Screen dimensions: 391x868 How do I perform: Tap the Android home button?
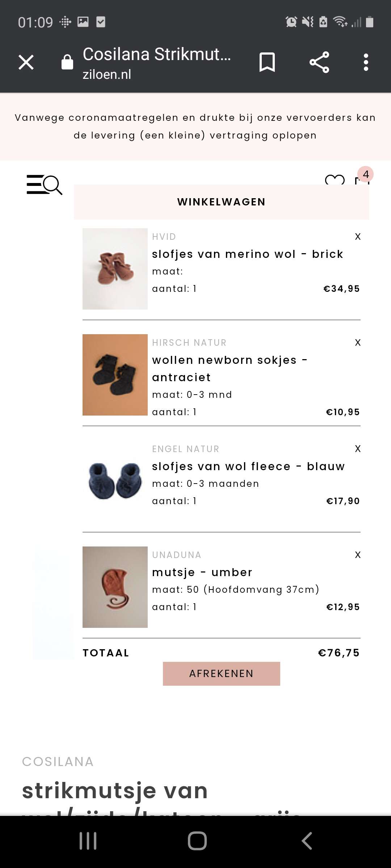point(197,841)
